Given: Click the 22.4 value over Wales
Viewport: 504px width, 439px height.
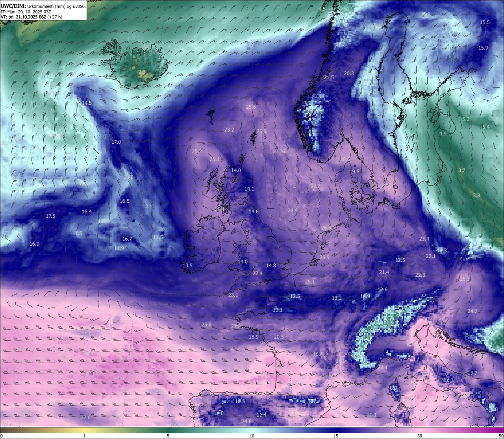Looking at the screenshot, I should [258, 273].
